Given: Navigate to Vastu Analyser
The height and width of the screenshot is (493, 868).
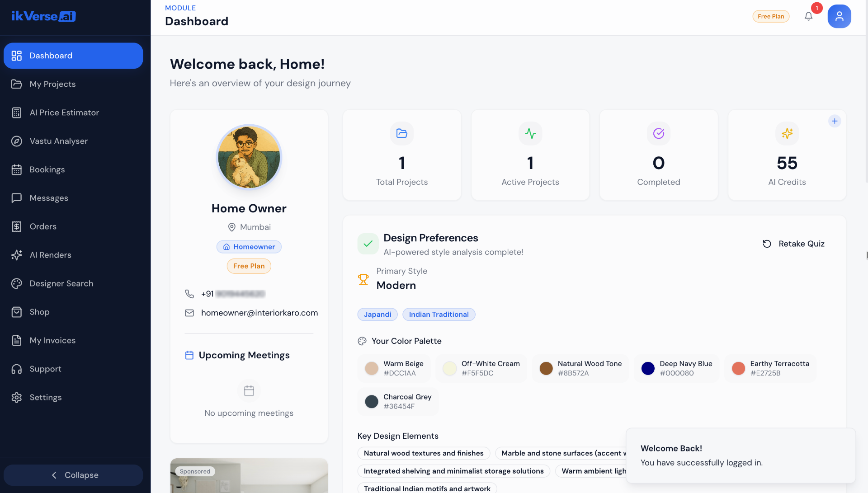Looking at the screenshot, I should (x=73, y=141).
